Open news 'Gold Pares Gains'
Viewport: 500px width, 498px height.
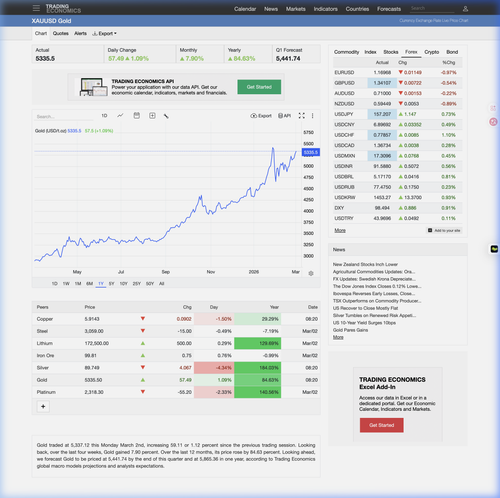(x=350, y=330)
